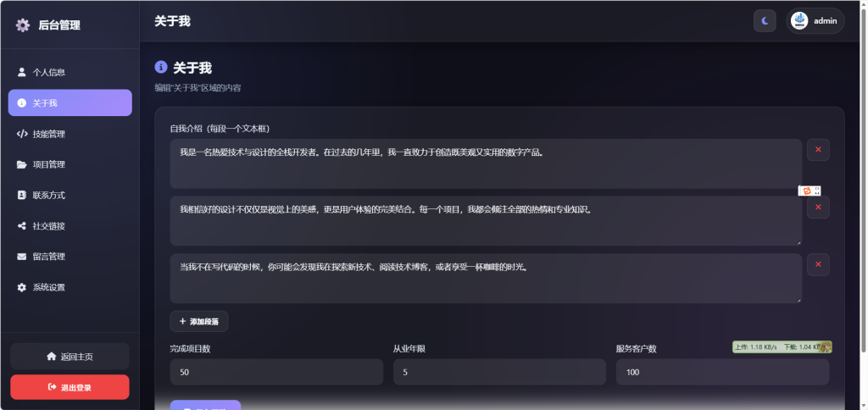Click the top bar 关于我 title

tap(172, 21)
